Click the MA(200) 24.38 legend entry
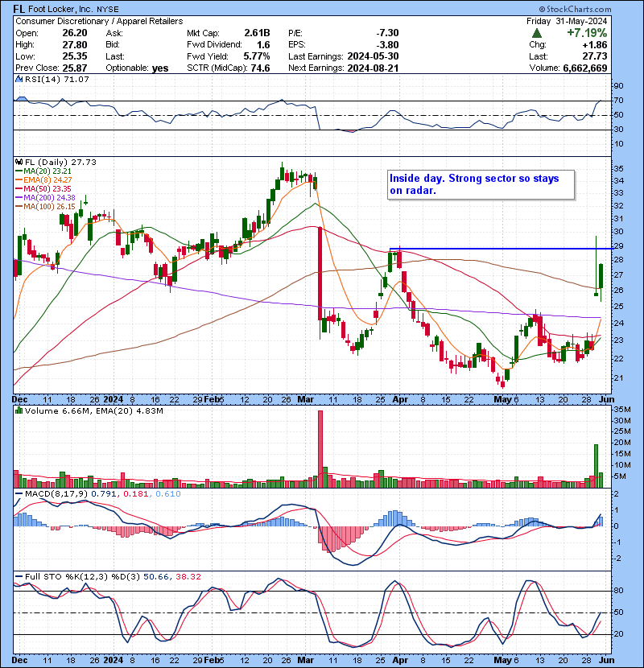Viewport: 644px width, 668px height. pyautogui.click(x=45, y=198)
